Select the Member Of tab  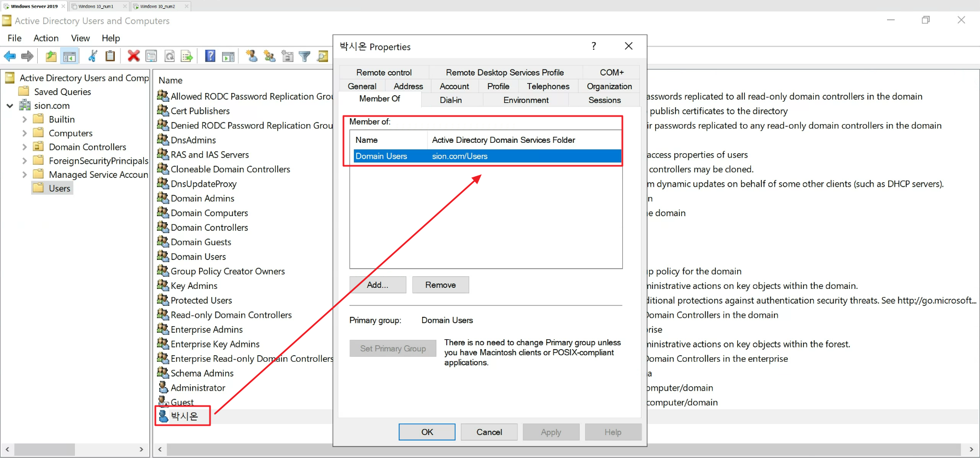point(380,99)
